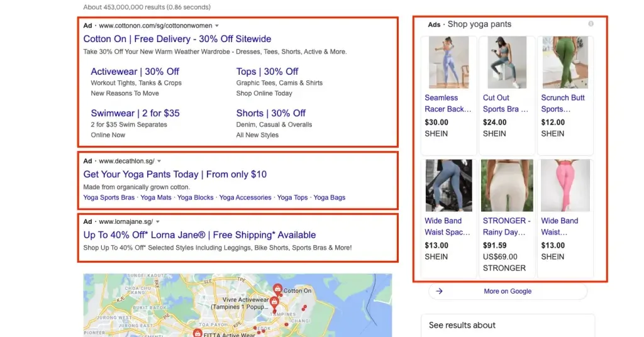Click the More on Google button
The height and width of the screenshot is (337, 644).
click(x=508, y=291)
